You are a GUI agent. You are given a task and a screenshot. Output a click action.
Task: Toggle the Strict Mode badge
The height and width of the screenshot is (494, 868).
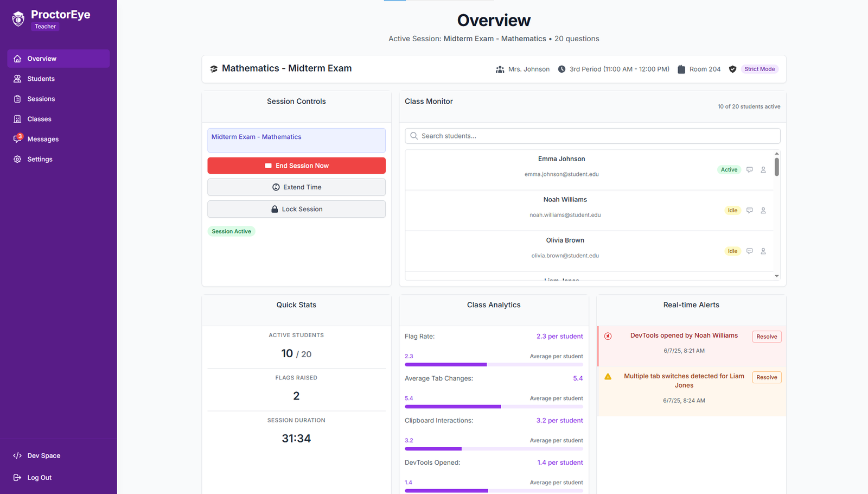click(x=759, y=69)
